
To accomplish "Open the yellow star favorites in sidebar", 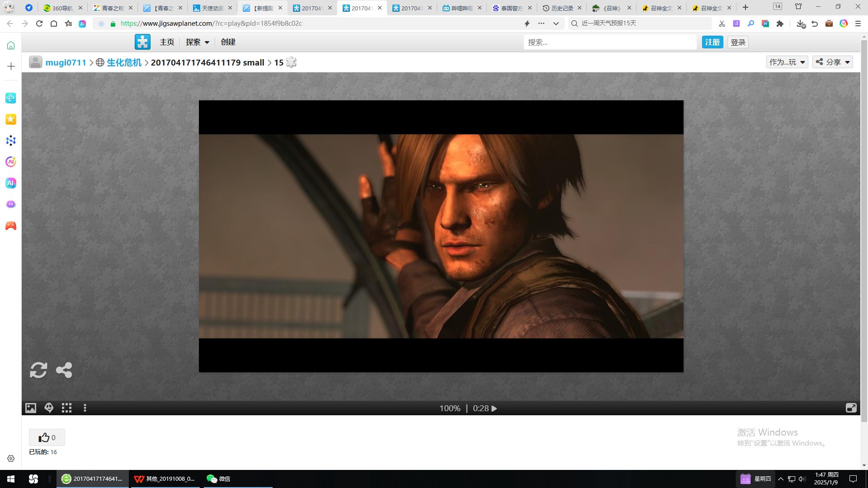I will [x=11, y=119].
